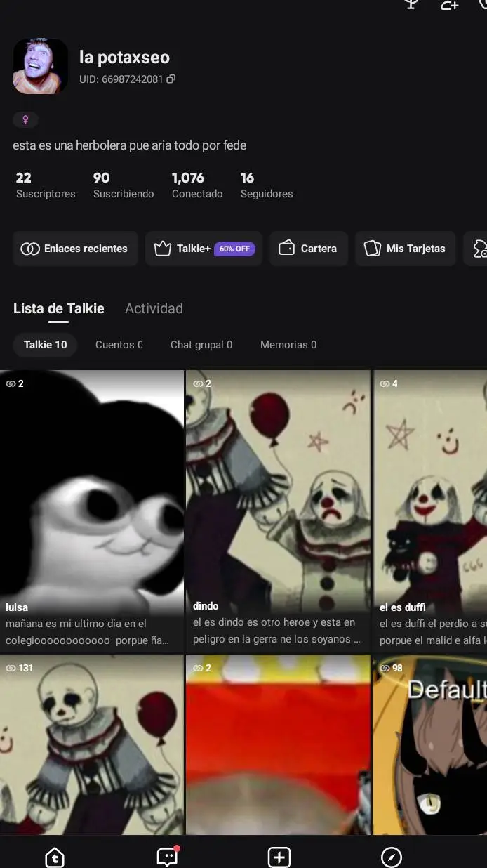487x868 pixels.
Task: Open the luisa talkie card
Action: pyautogui.click(x=91, y=509)
